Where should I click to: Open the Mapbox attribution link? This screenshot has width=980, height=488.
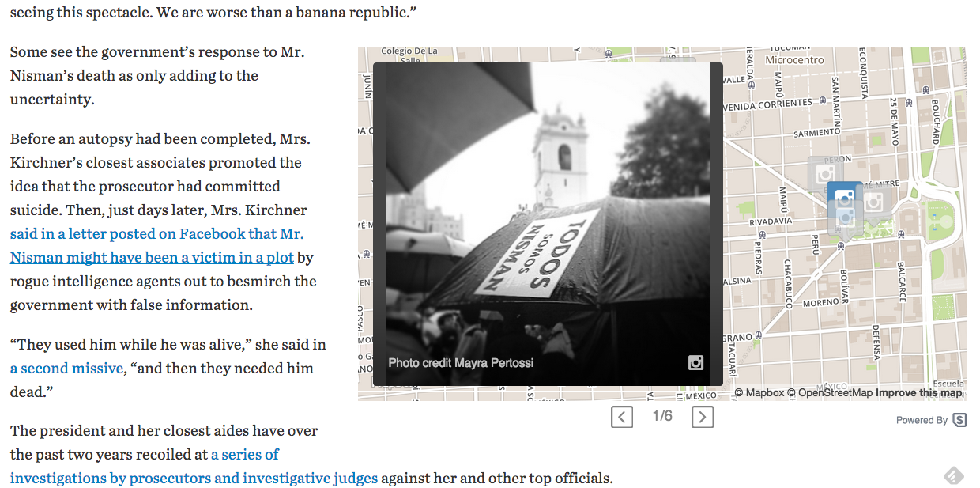click(x=759, y=393)
